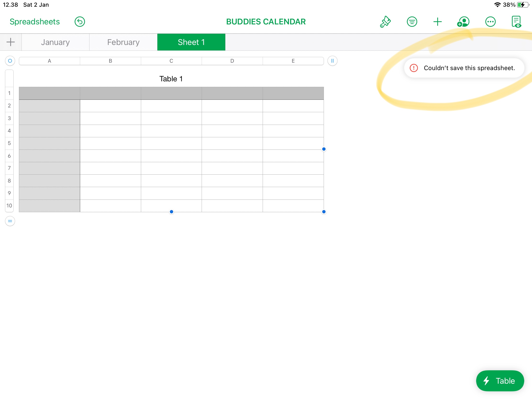532x399 pixels.
Task: Insert new content with the plus icon
Action: tap(437, 22)
